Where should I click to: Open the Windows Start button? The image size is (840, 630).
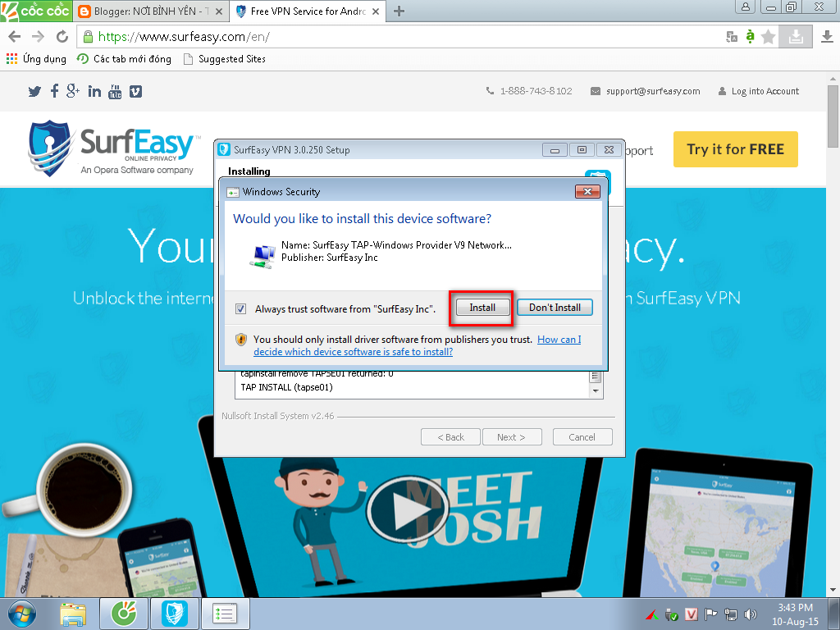coord(22,614)
